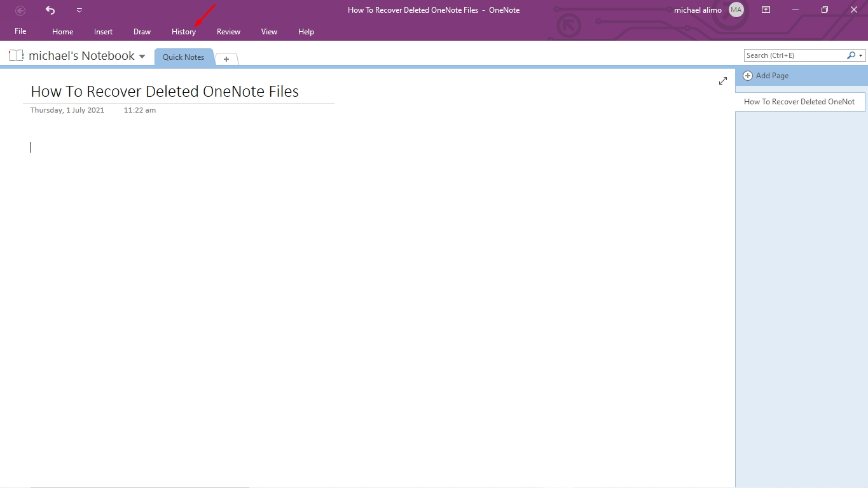This screenshot has height=488, width=868.
Task: Create a new section with plus tab
Action: 226,59
